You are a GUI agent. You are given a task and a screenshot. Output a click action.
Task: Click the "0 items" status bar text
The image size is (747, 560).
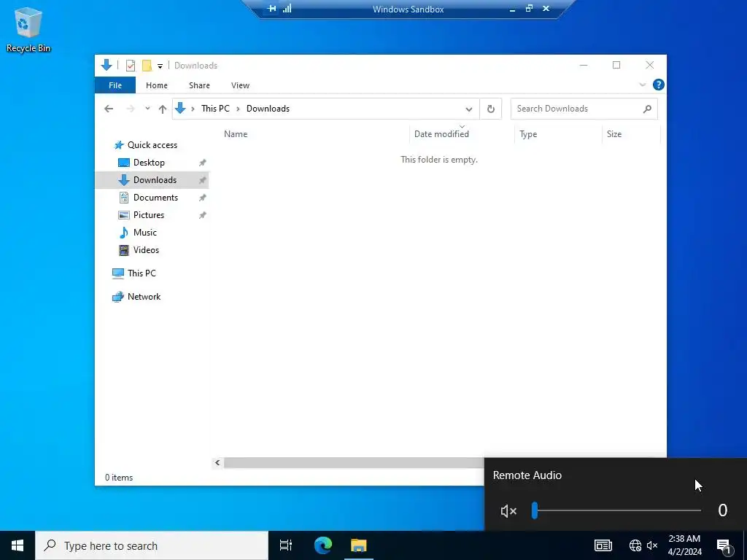[x=119, y=478]
